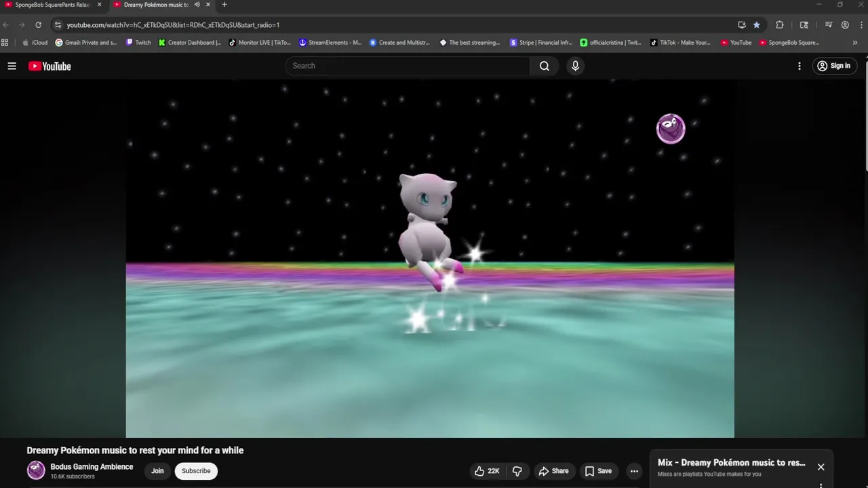Focus the YouTube search field
The image size is (868, 488).
click(x=408, y=66)
